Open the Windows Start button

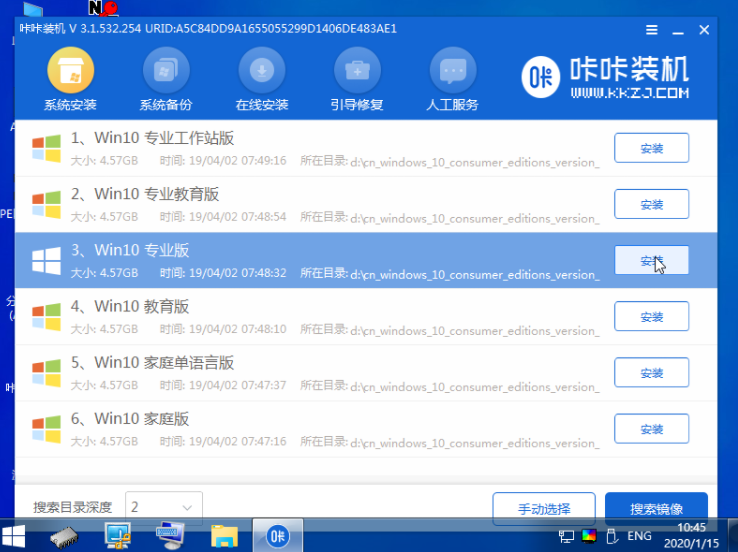tap(14, 537)
